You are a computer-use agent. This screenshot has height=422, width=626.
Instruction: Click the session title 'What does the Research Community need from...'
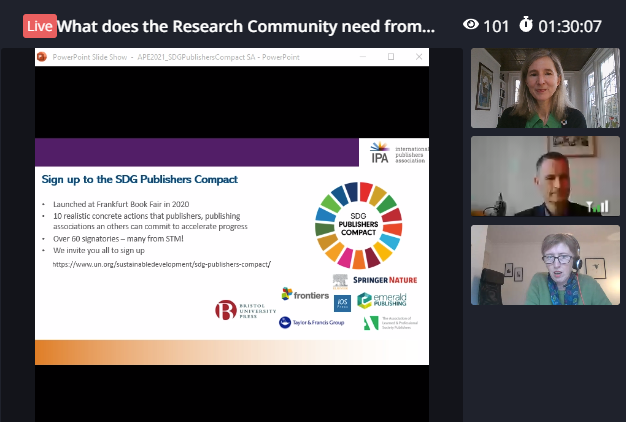tap(246, 26)
